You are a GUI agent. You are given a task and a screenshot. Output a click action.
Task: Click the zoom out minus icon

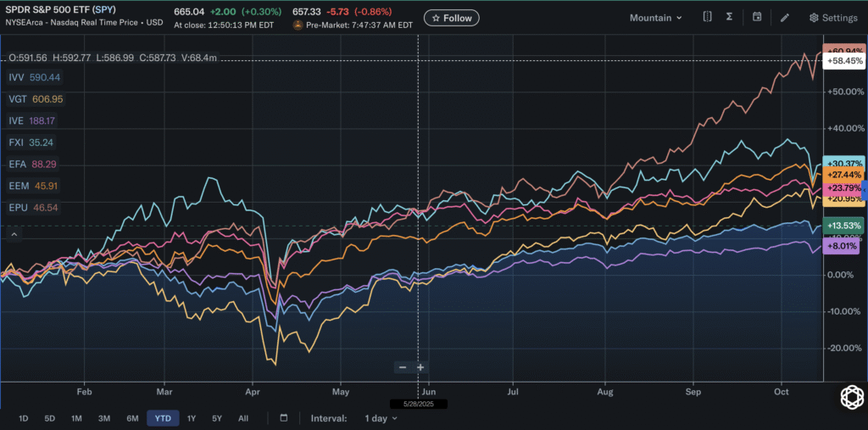point(403,367)
